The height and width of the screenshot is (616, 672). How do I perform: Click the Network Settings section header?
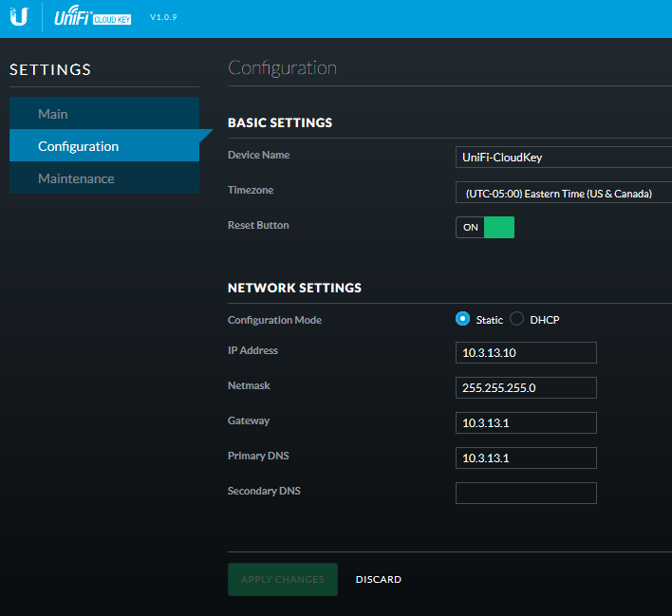(294, 288)
